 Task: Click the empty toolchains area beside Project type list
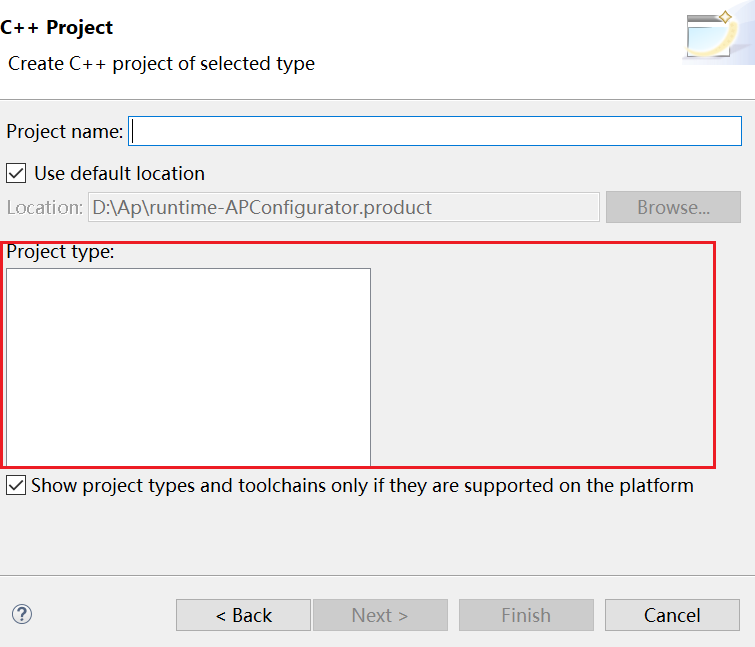(542, 366)
